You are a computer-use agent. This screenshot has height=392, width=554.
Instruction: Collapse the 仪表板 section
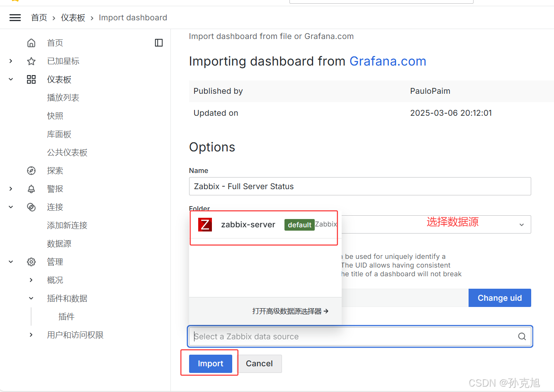pyautogui.click(x=11, y=79)
